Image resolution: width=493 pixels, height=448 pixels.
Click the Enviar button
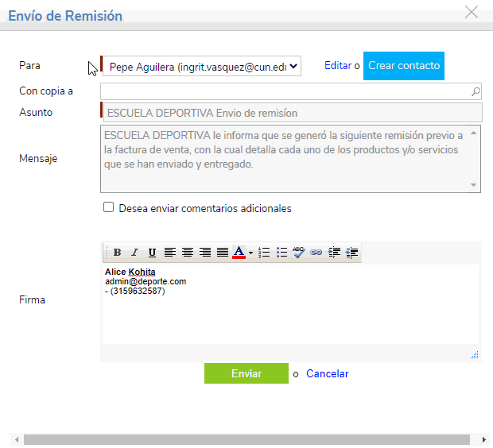pyautogui.click(x=246, y=373)
